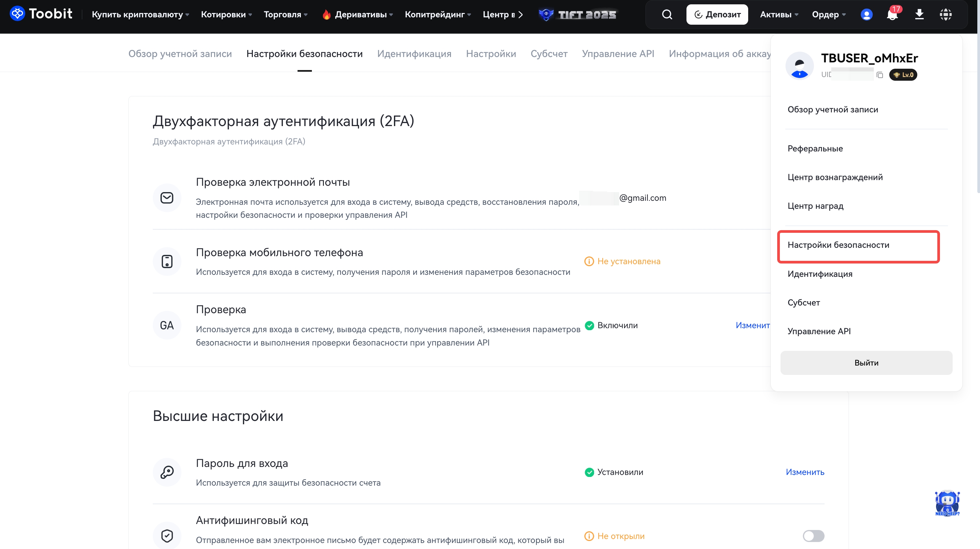Open the TIFT 2025 banner

click(577, 14)
